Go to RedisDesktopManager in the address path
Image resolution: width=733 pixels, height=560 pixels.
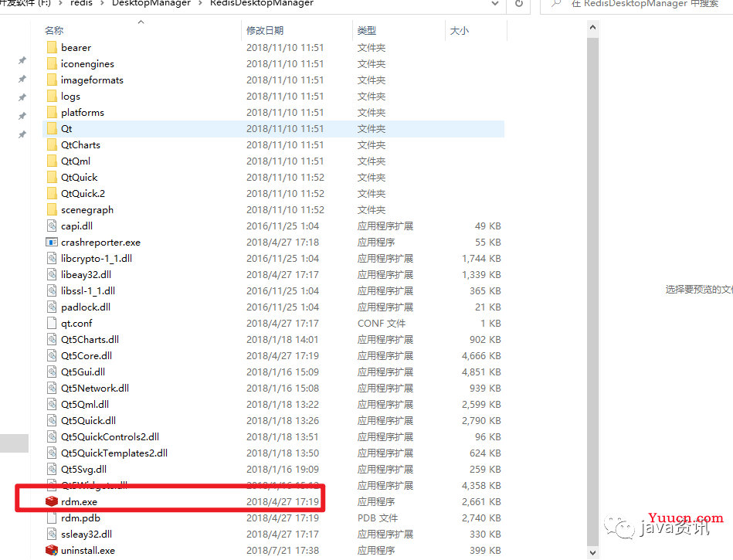[x=262, y=3]
